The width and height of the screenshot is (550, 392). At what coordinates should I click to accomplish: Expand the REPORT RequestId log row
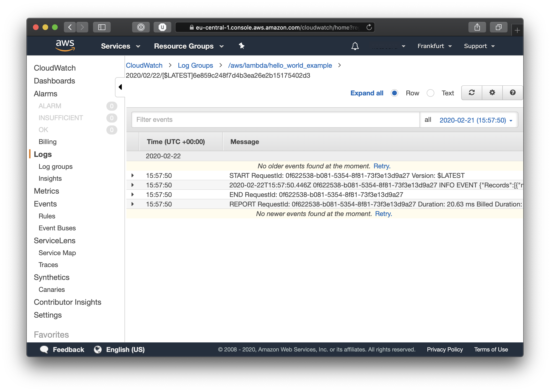pyautogui.click(x=133, y=204)
